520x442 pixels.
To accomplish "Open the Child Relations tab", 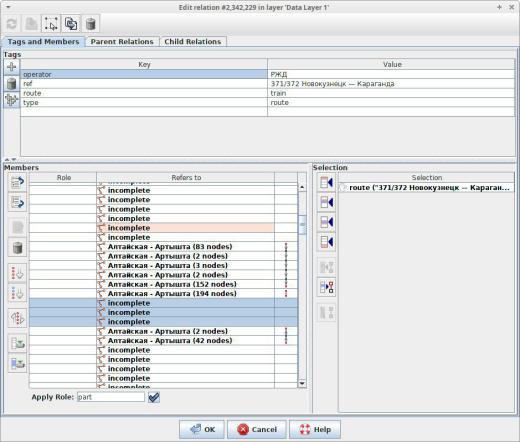I will pyautogui.click(x=193, y=42).
